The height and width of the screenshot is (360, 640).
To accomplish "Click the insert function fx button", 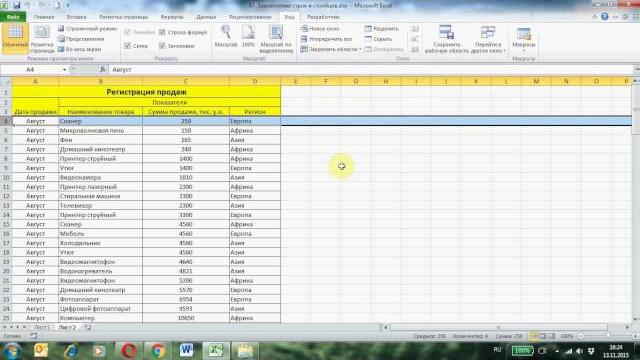I will pyautogui.click(x=102, y=69).
